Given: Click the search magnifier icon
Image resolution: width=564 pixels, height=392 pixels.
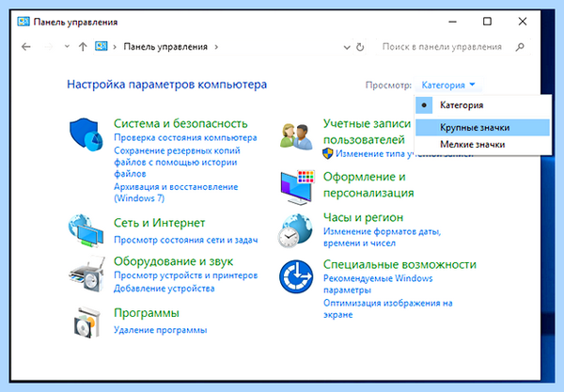Looking at the screenshot, I should click(520, 47).
